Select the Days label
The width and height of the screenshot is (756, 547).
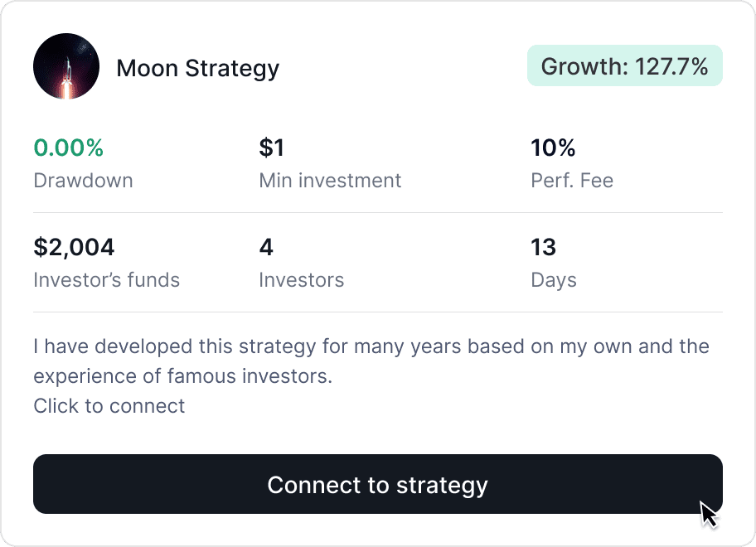tap(553, 280)
